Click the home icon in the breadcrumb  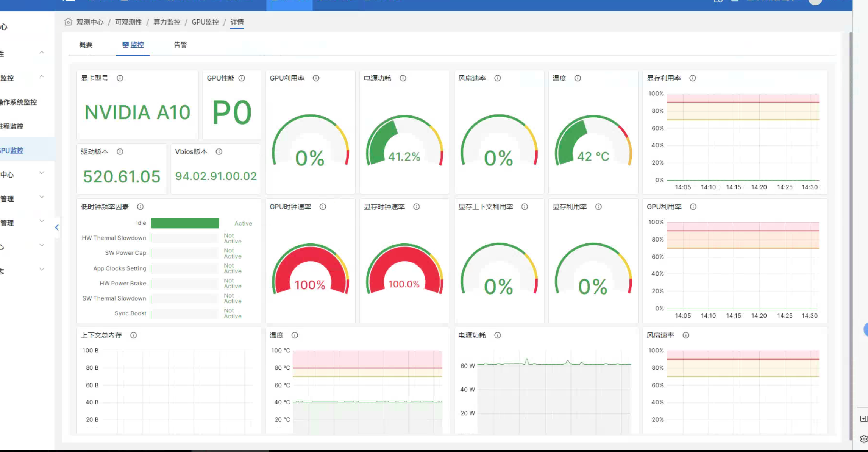pyautogui.click(x=68, y=22)
